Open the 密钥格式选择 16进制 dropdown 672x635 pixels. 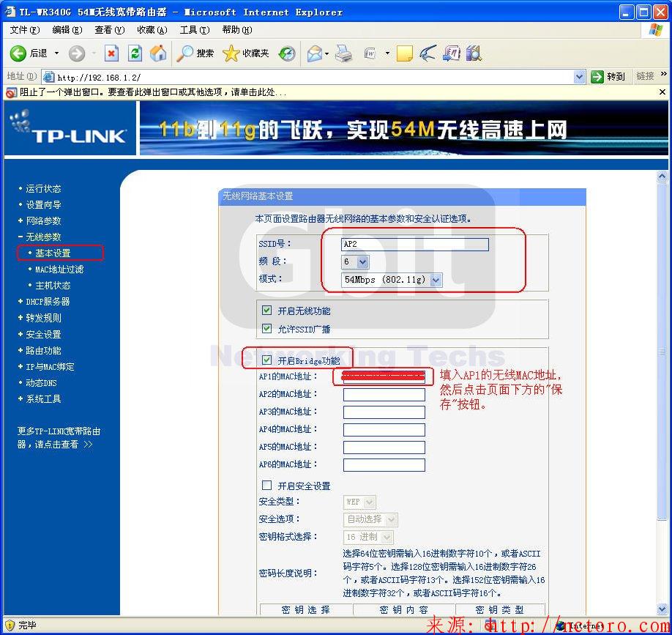click(387, 537)
